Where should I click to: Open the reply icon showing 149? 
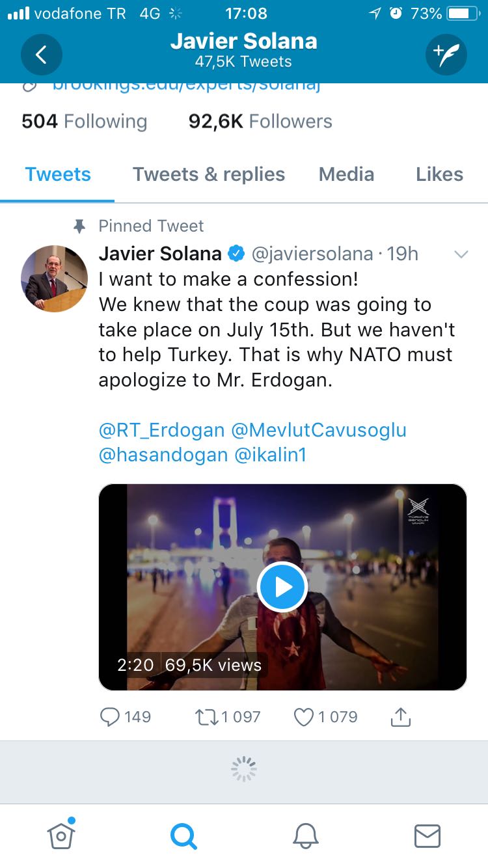tap(125, 717)
